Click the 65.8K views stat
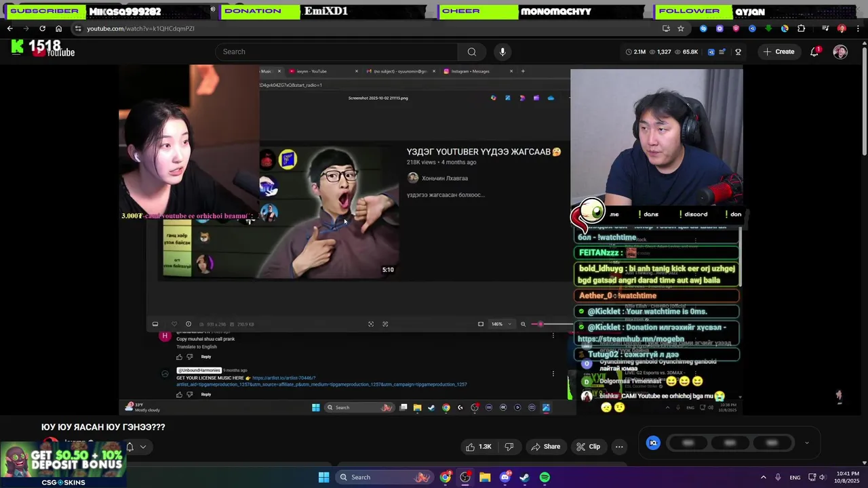This screenshot has height=488, width=868. point(686,52)
